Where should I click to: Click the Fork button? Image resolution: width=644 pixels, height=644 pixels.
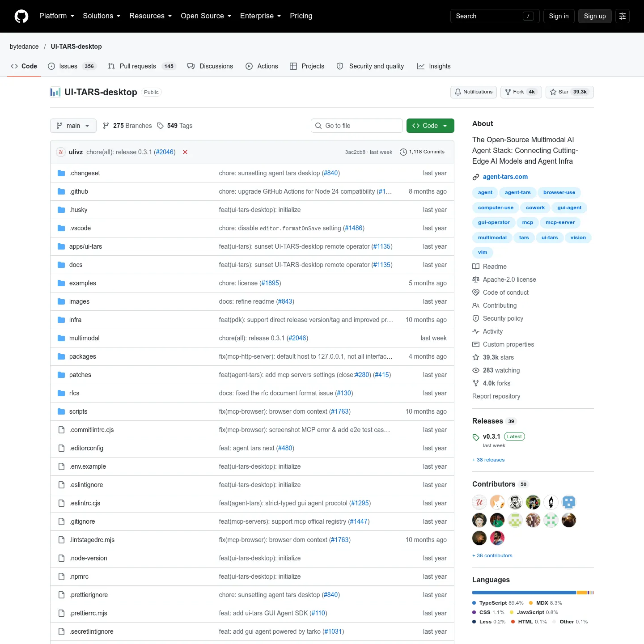521,92
